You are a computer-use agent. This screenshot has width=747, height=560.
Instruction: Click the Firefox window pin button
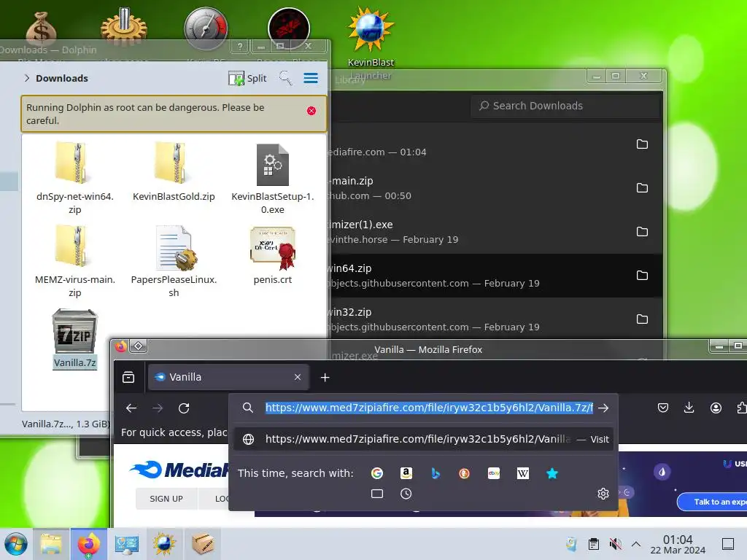(138, 346)
